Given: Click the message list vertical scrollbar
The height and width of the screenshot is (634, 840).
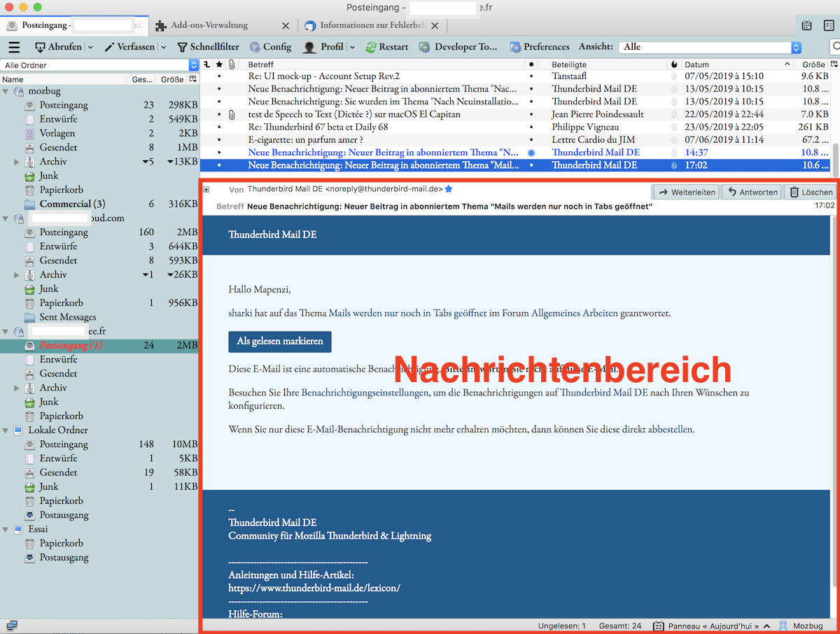Looking at the screenshot, I should 835,150.
